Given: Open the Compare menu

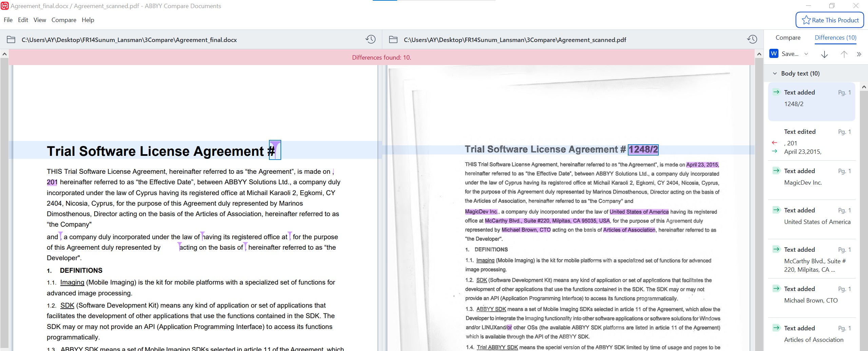Looking at the screenshot, I should [x=64, y=20].
